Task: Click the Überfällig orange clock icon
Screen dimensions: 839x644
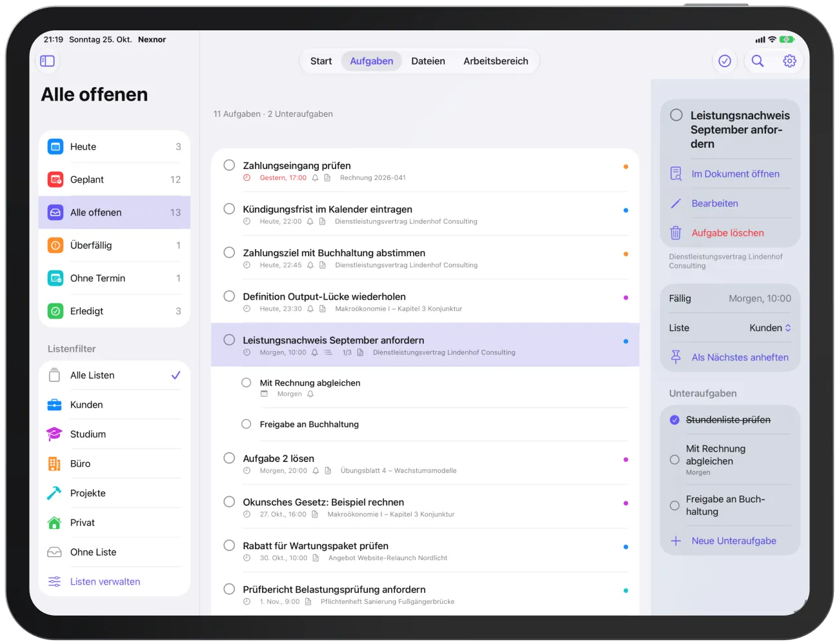Action: click(56, 245)
